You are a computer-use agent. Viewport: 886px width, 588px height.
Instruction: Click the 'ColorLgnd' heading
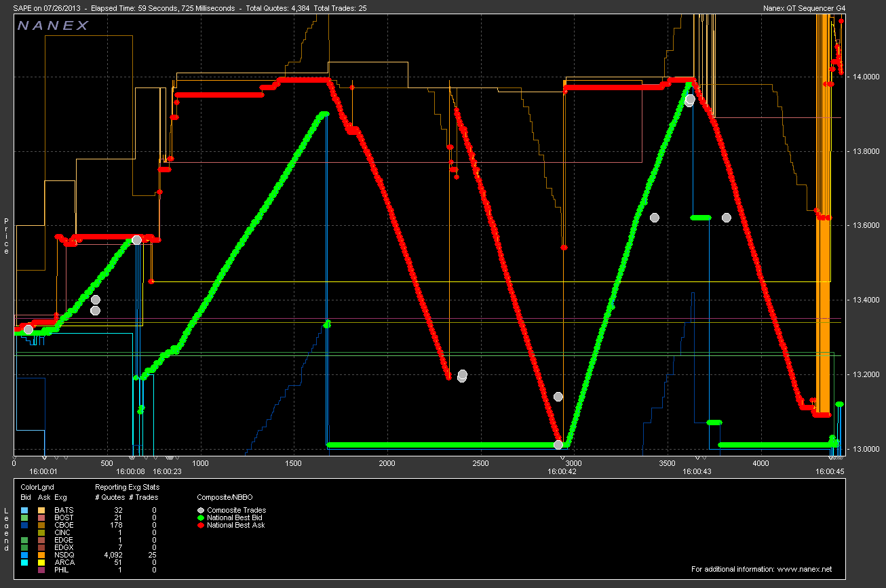tap(37, 487)
